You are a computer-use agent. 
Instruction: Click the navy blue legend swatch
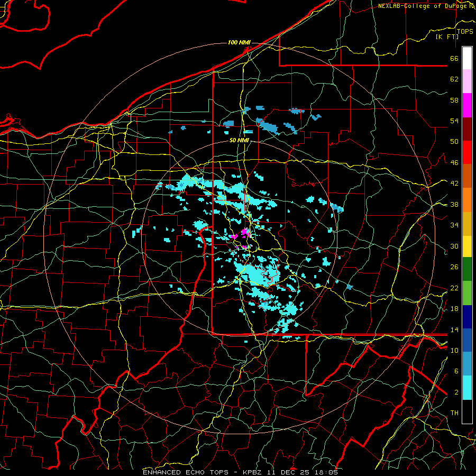coord(467,317)
